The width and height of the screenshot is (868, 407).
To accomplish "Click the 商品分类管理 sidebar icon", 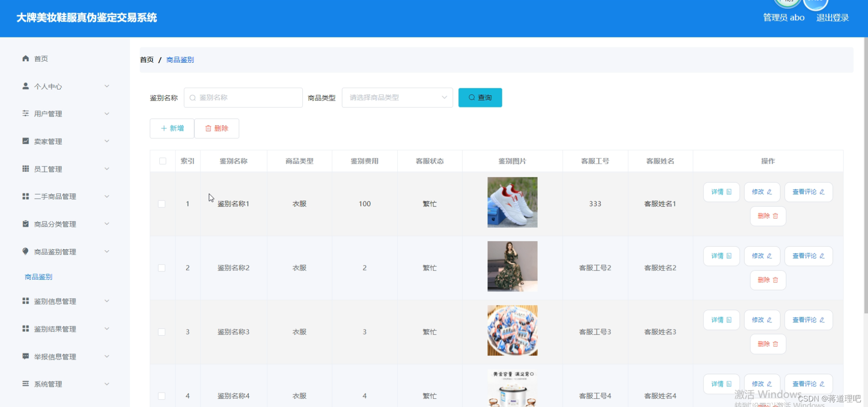I will (x=26, y=224).
